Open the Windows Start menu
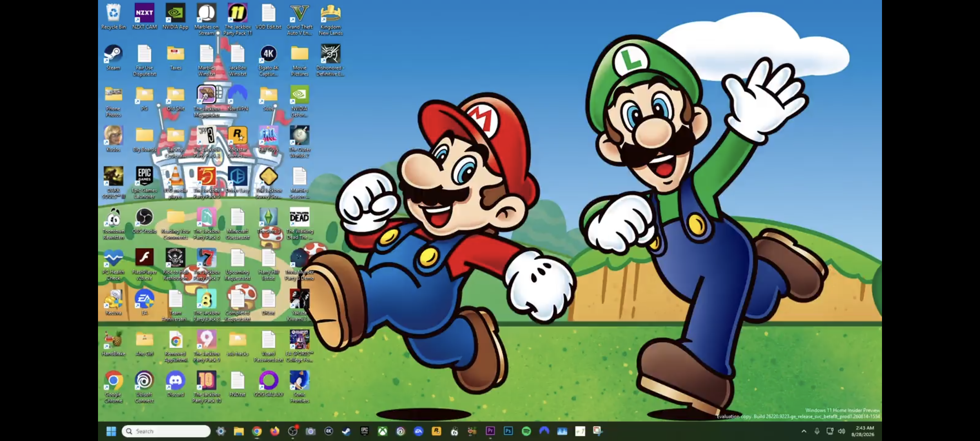The height and width of the screenshot is (441, 980). click(111, 431)
